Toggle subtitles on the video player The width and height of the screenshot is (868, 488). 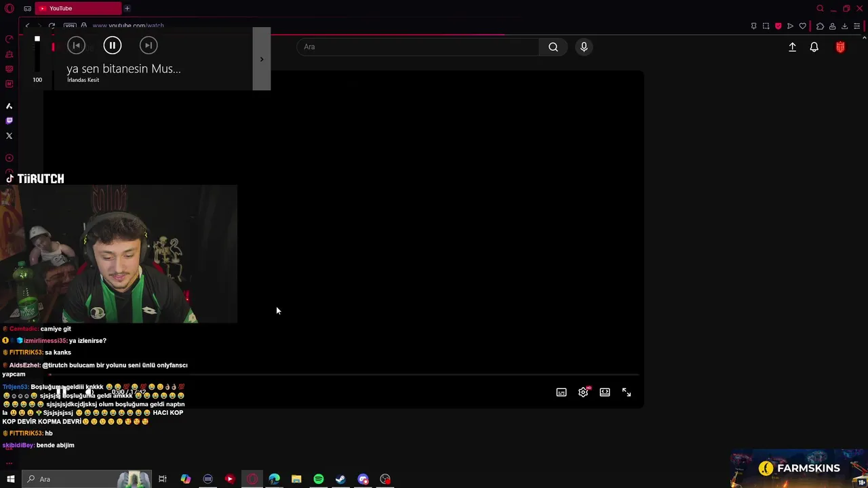pyautogui.click(x=561, y=392)
